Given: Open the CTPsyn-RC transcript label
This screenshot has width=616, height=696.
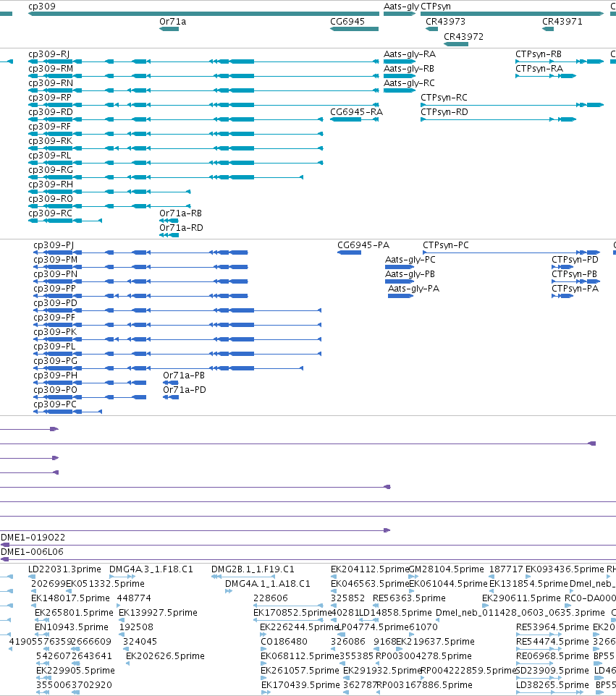Looking at the screenshot, I should [444, 97].
